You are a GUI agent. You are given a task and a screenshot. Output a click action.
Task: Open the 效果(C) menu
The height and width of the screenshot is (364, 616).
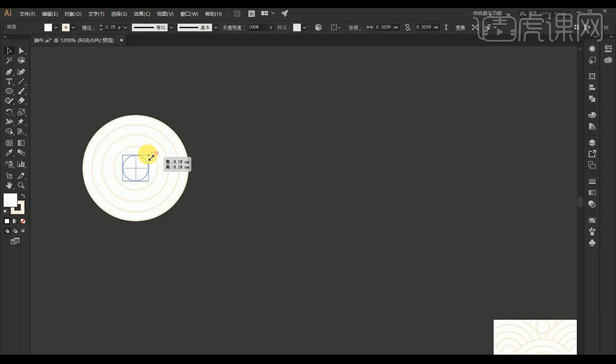click(142, 14)
